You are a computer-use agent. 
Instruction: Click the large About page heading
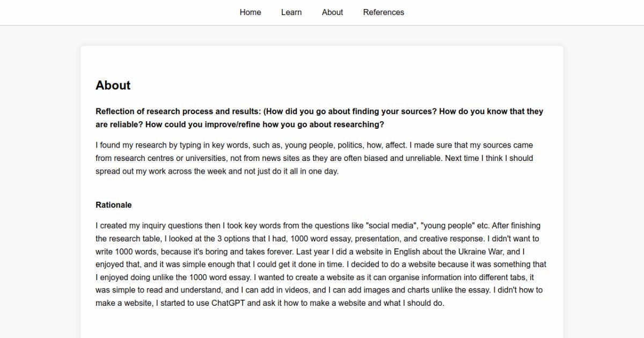pos(113,85)
